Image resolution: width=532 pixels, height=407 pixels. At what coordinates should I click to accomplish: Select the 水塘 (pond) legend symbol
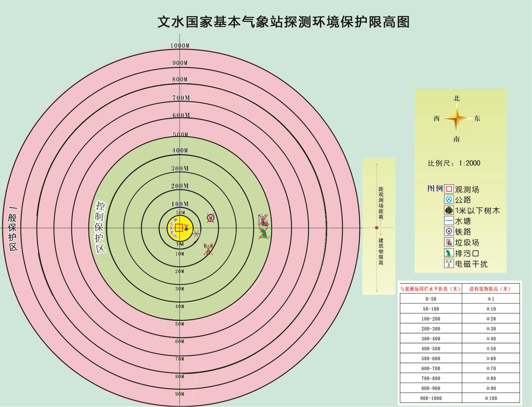tap(449, 221)
